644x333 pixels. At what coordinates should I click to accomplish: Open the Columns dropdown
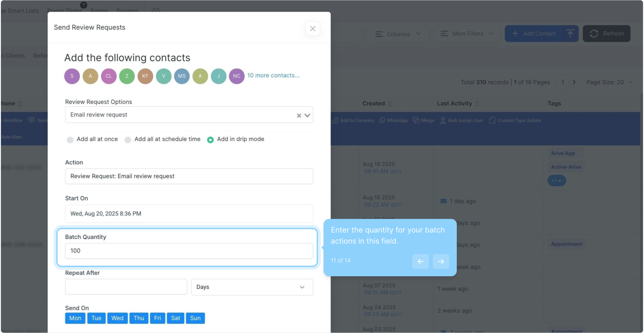398,34
